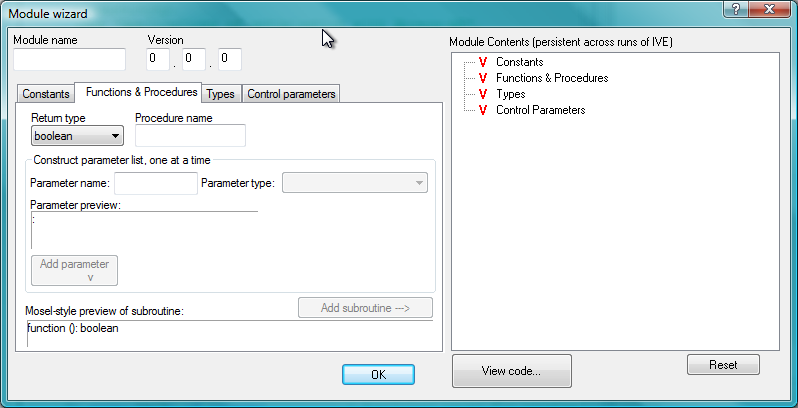Select Control Parameters in Module Contents tree
Screen dimensions: 798x408
point(540,110)
